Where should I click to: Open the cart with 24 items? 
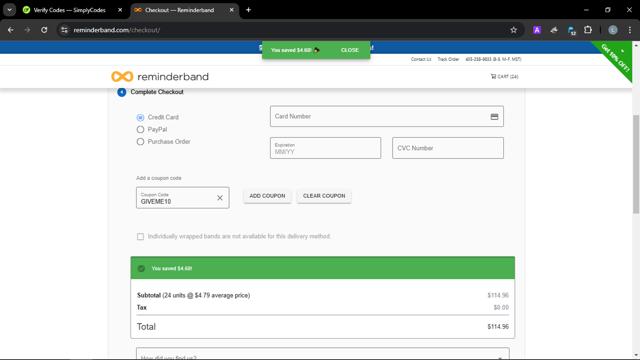point(504,76)
